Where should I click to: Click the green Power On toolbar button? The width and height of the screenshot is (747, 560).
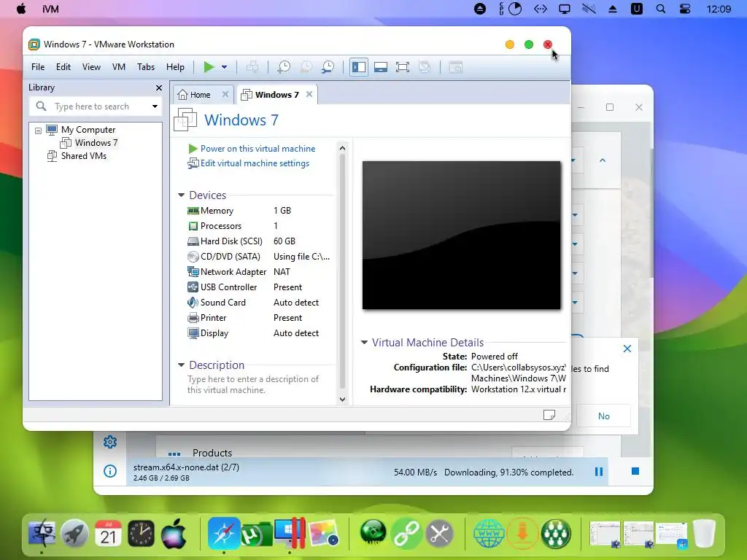pyautogui.click(x=209, y=67)
